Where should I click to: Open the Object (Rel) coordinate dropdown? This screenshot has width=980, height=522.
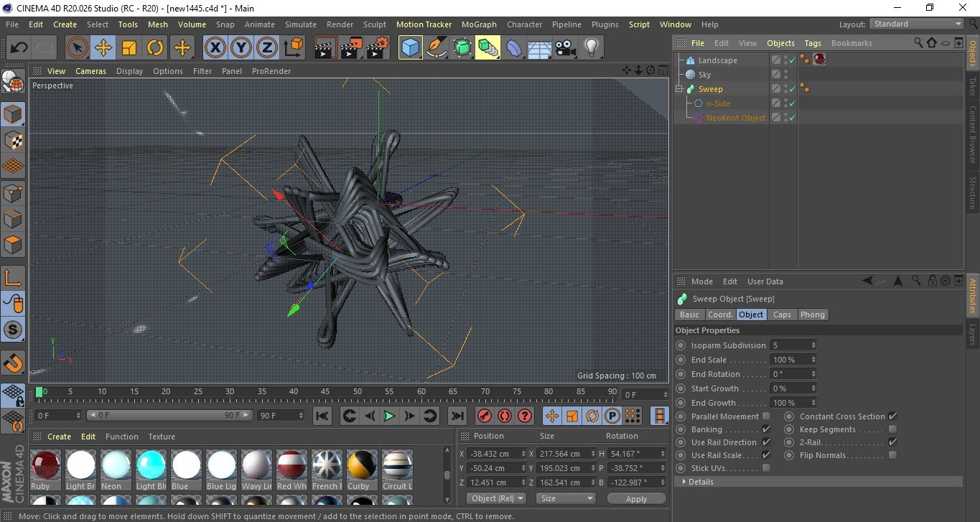(x=496, y=498)
